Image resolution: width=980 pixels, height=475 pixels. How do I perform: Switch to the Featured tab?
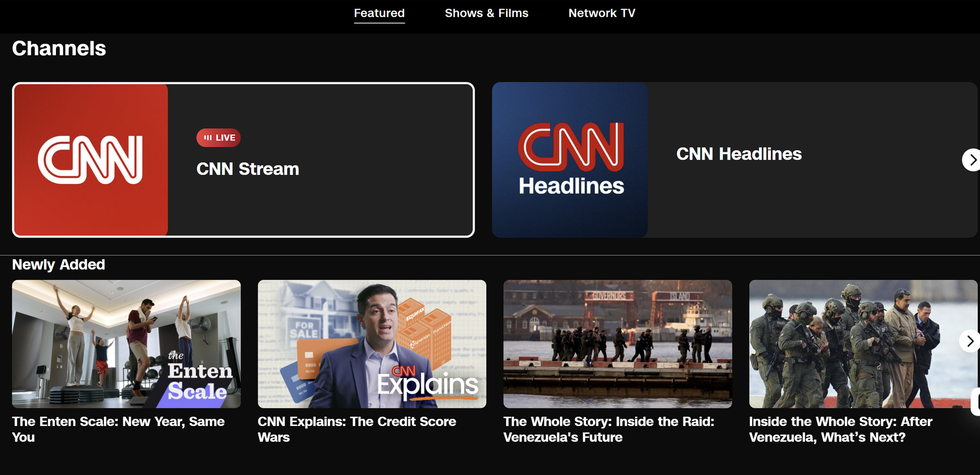coord(379,13)
